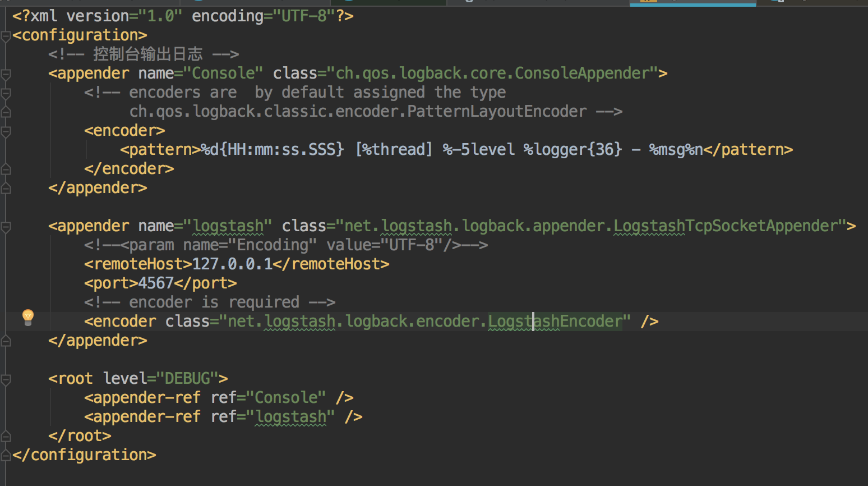Click fold marker at logstash appender's closing tag
The width and height of the screenshot is (868, 486).
click(x=6, y=341)
